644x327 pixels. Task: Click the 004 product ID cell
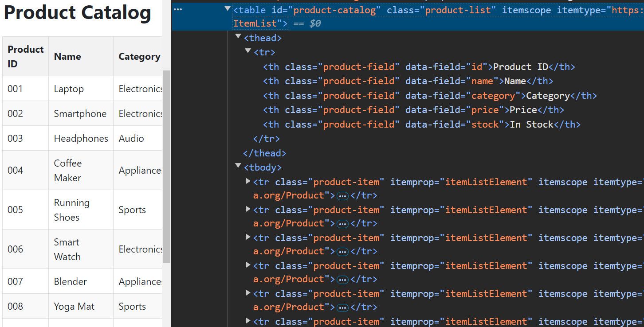26,170
